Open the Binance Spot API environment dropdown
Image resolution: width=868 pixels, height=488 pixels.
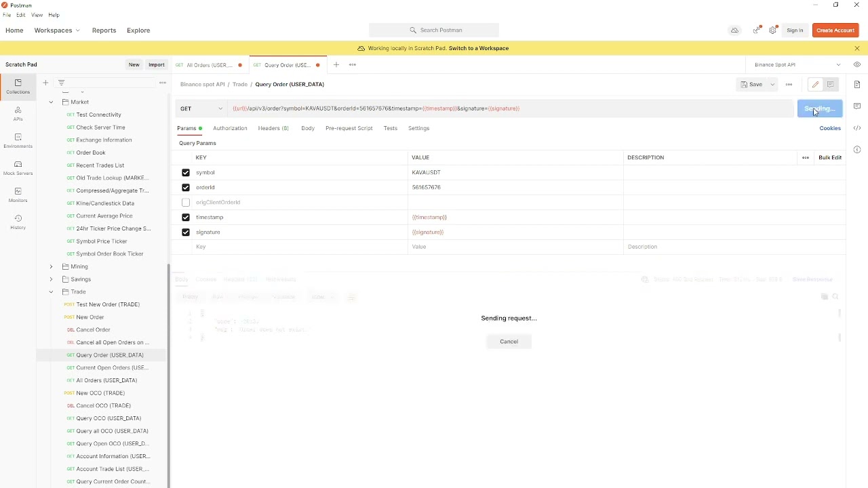tap(797, 65)
